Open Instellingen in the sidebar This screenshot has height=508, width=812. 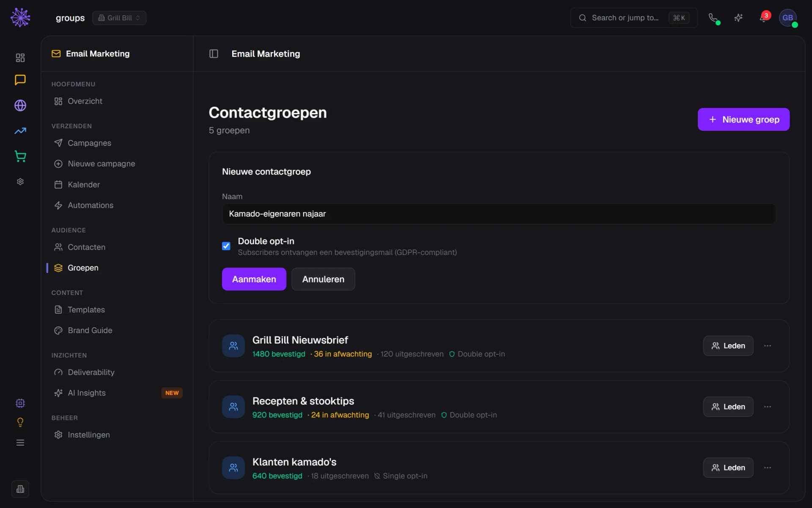116,435
